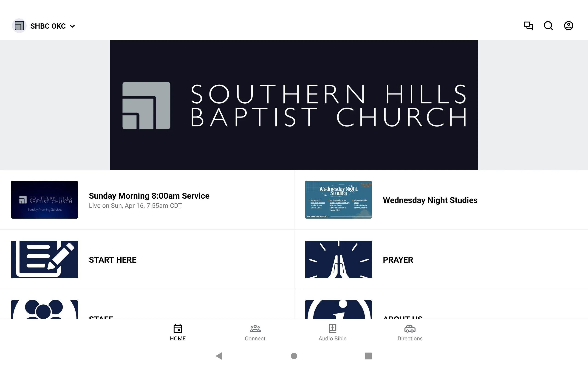
Task: Tap the Wednesday Night Studies thumbnail
Action: click(338, 200)
